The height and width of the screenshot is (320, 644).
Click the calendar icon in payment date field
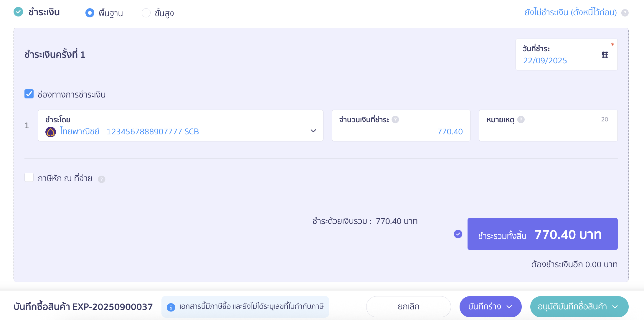click(605, 55)
